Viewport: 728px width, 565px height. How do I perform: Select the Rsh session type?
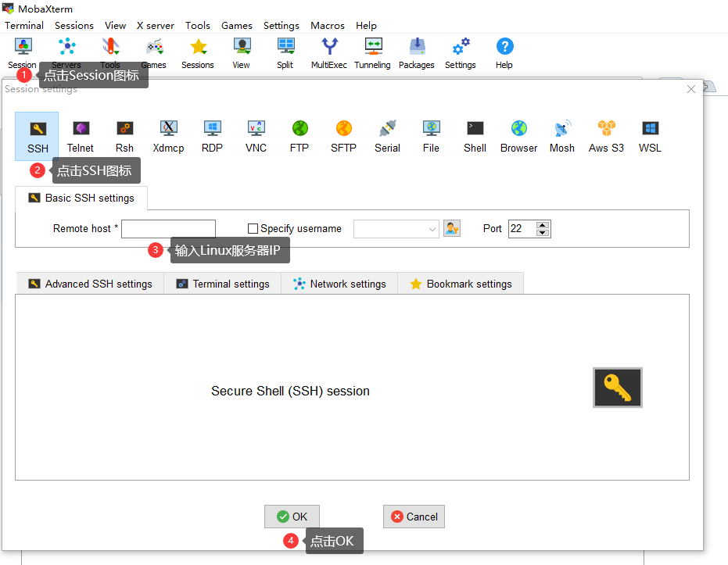[124, 137]
